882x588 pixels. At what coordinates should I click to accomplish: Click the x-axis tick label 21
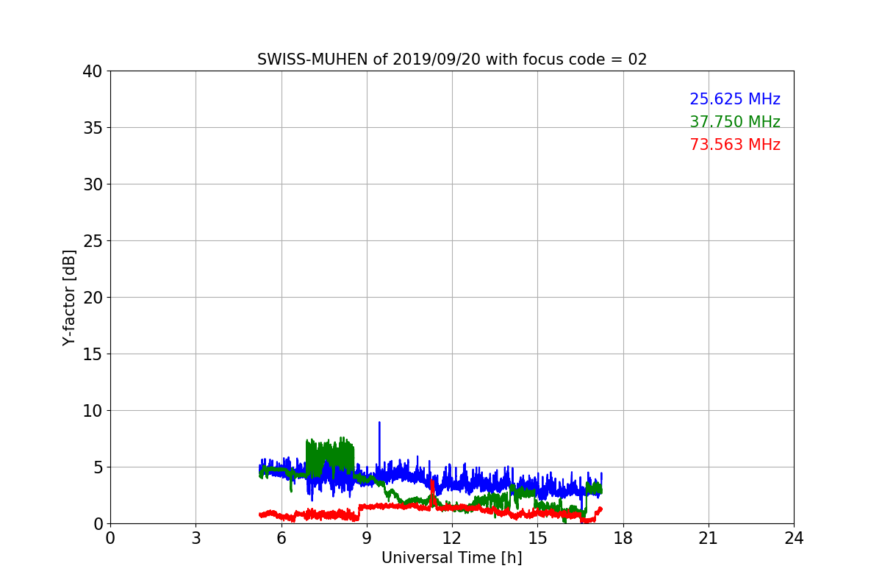tap(708, 538)
